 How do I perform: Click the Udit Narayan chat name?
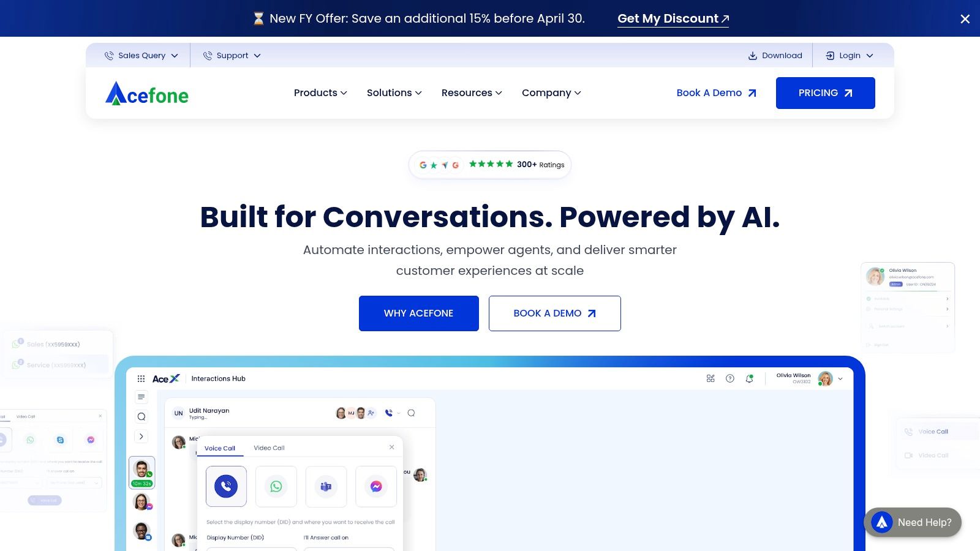pyautogui.click(x=209, y=410)
